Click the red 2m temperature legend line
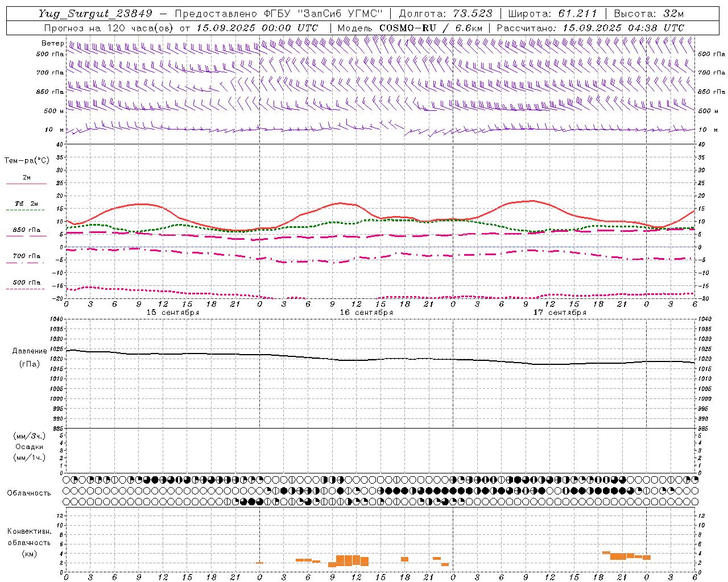Viewport: 728px width, 582px height. 26,184
